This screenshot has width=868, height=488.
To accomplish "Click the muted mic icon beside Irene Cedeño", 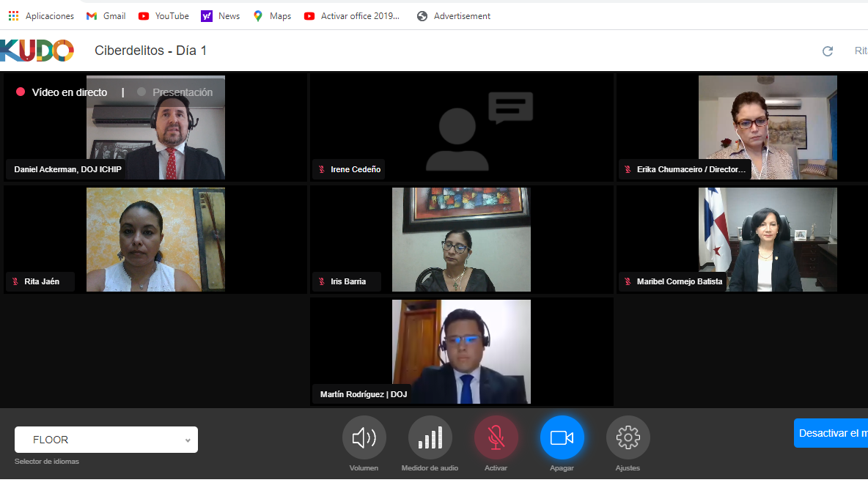I will point(322,169).
